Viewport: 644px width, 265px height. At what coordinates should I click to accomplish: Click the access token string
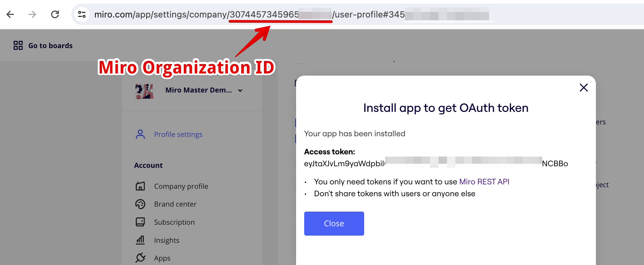pos(436,163)
